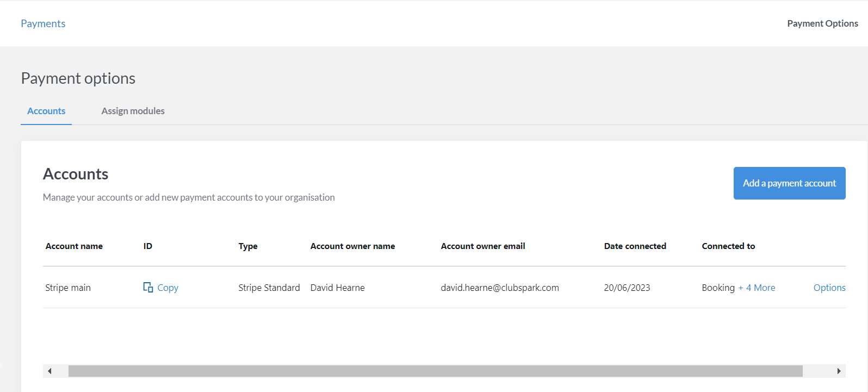
Task: Click the Account owner name column header
Action: click(x=352, y=246)
